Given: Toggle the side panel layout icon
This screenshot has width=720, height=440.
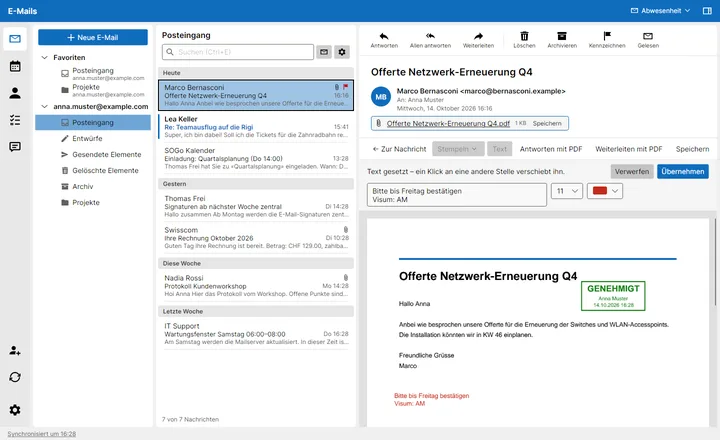Looking at the screenshot, I should (707, 11).
